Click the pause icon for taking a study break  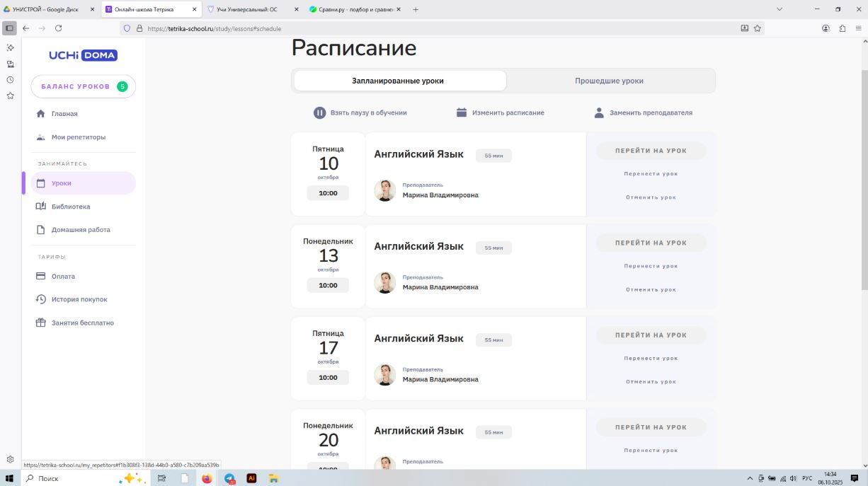tap(320, 112)
